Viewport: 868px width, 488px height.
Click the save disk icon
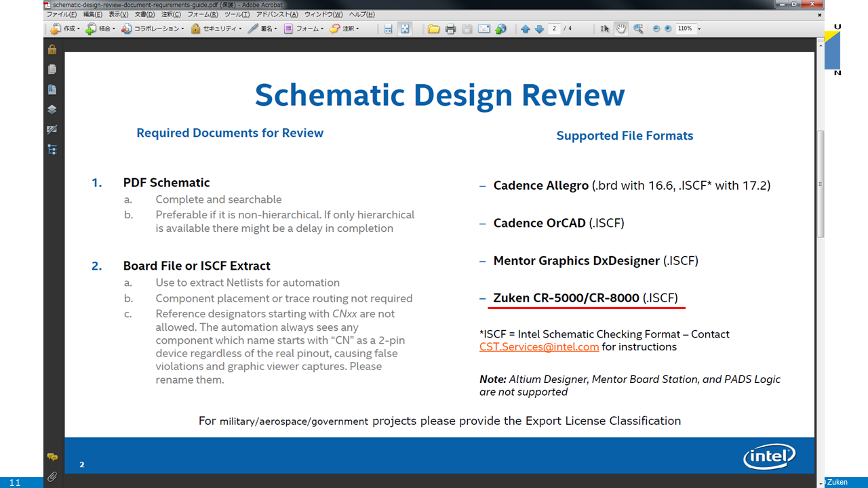467,29
